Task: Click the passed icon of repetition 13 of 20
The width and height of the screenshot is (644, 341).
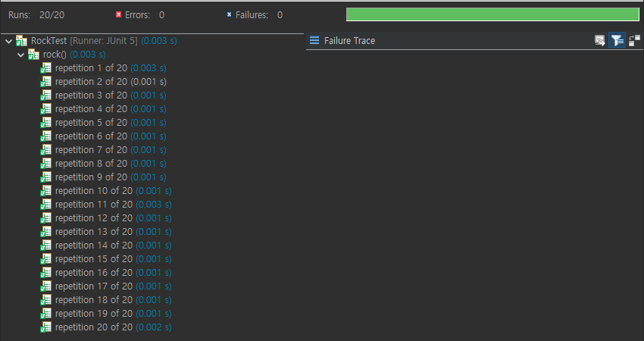Action: coord(45,232)
